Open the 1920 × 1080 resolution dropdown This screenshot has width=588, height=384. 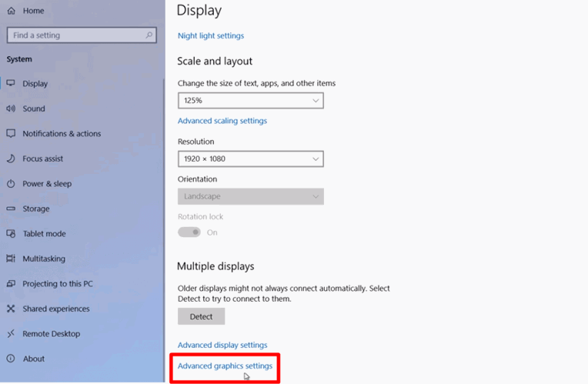click(x=250, y=159)
